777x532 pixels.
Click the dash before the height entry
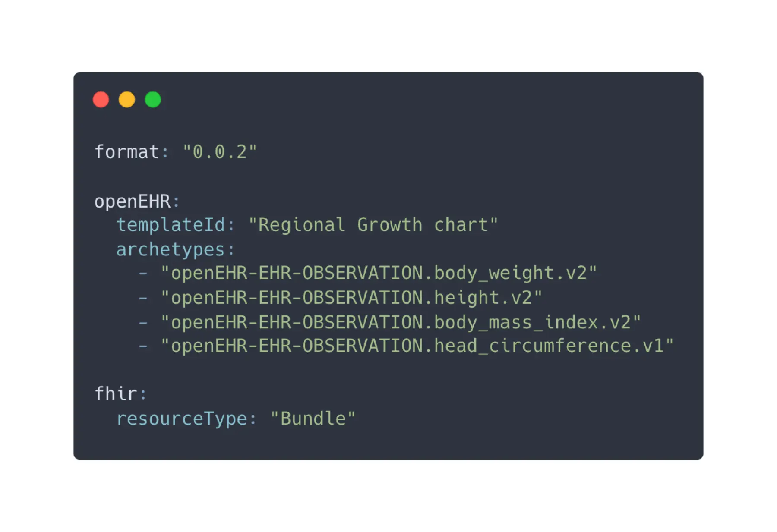point(143,298)
